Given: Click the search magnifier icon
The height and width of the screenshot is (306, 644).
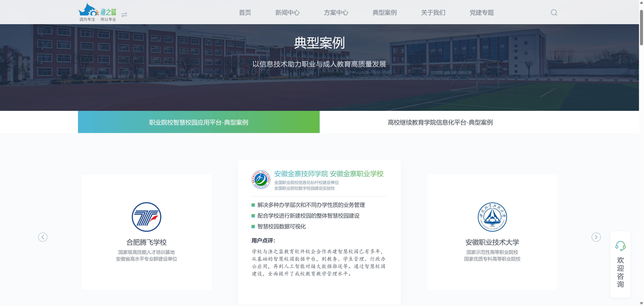Looking at the screenshot, I should tap(554, 13).
